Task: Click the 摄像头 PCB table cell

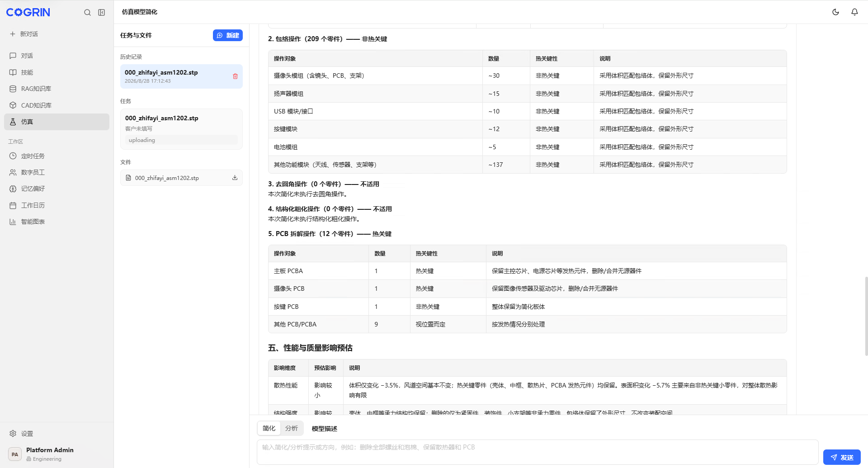Action: tap(318, 288)
